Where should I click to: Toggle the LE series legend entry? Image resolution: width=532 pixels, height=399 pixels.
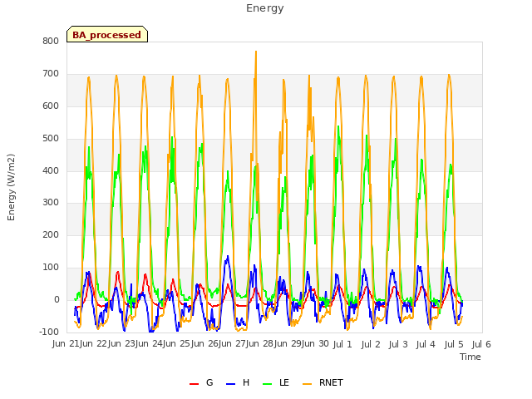(x=276, y=382)
